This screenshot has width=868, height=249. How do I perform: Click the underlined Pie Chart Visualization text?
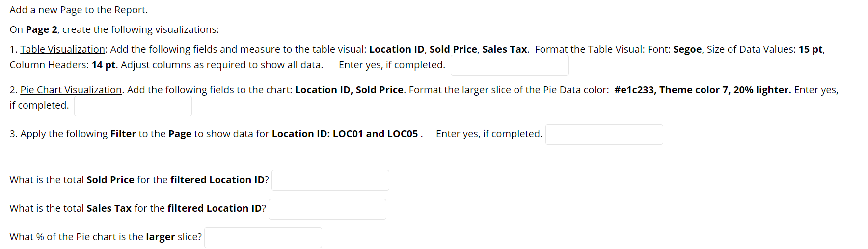[x=71, y=90]
